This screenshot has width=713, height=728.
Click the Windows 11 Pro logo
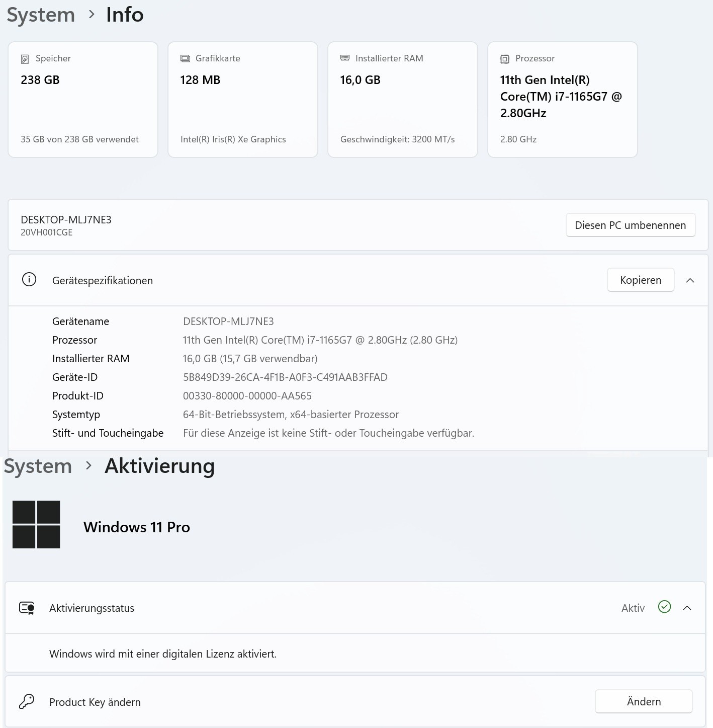coord(36,524)
